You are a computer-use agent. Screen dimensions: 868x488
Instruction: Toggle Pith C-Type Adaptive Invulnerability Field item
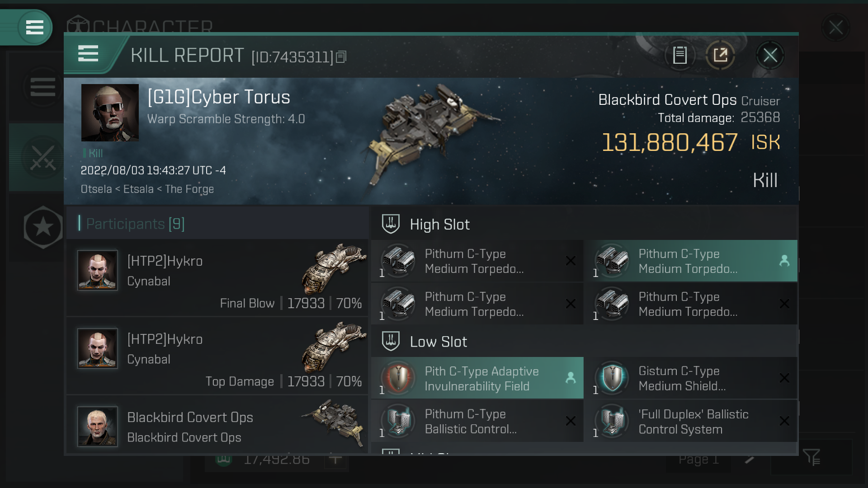click(x=477, y=378)
